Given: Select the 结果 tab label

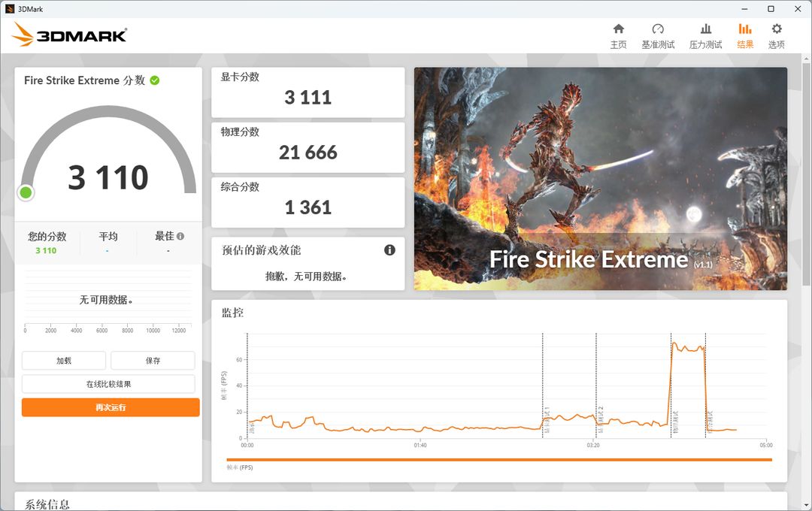Looking at the screenshot, I should click(744, 44).
